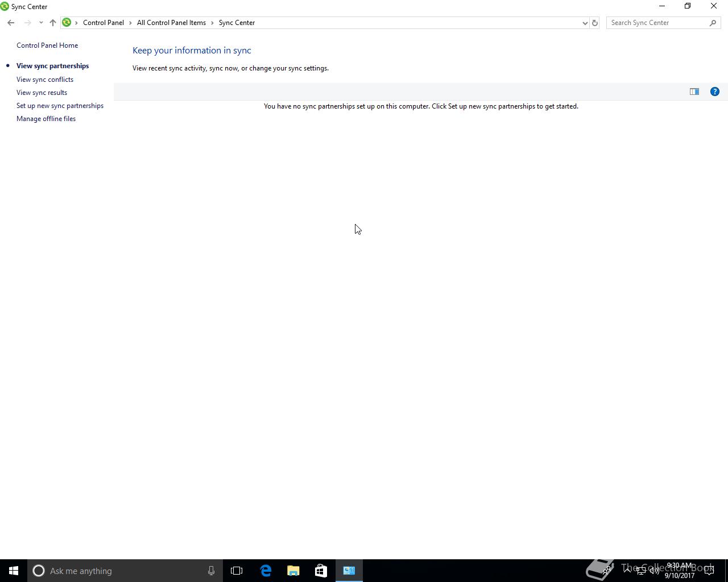Restore down the Sync Center window
728x582 pixels.
tap(688, 6)
